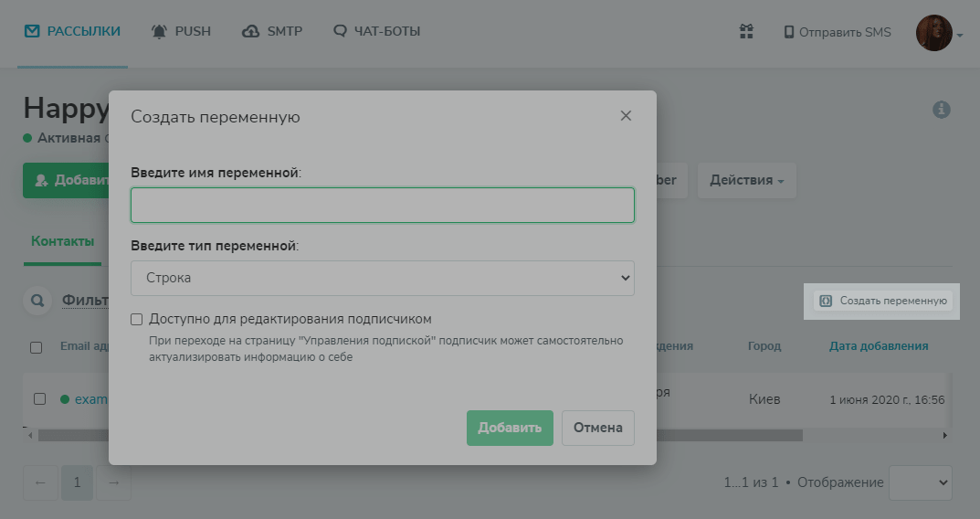
Task: Switch to the PUSH tab
Action: (x=181, y=31)
